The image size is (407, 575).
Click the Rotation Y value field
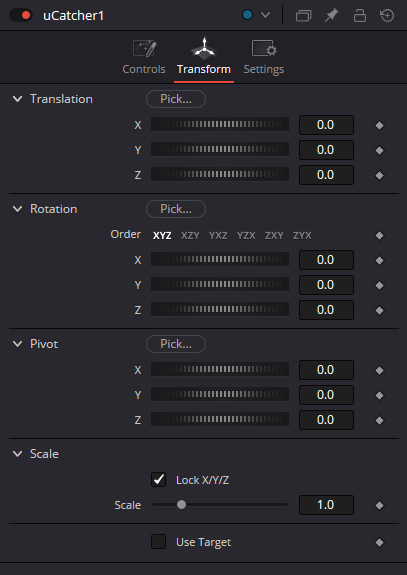pos(326,285)
